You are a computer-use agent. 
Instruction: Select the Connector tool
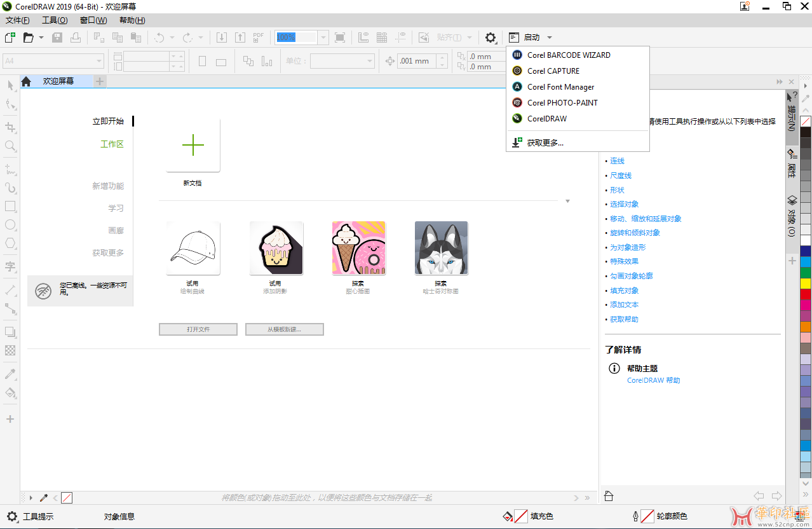coord(10,309)
